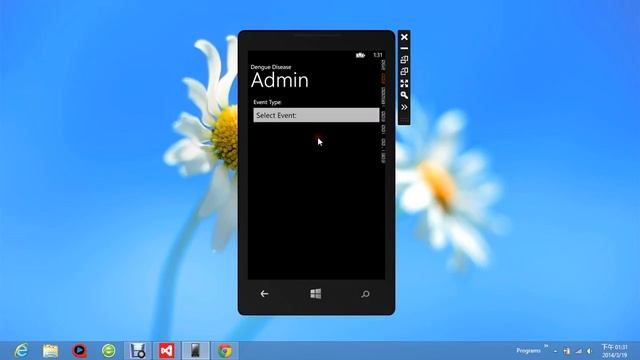640x360 pixels.
Task: Switch to Visual Studio in the taskbar
Action: point(167,351)
